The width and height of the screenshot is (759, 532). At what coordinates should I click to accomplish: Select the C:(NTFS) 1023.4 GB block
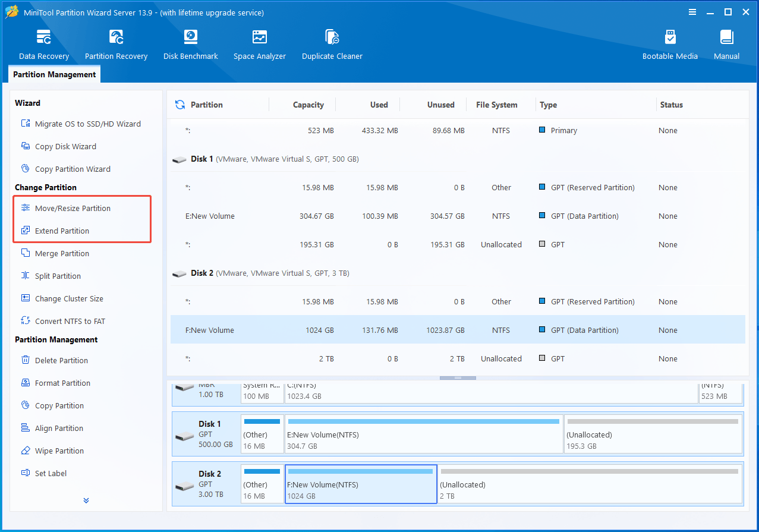[491, 393]
